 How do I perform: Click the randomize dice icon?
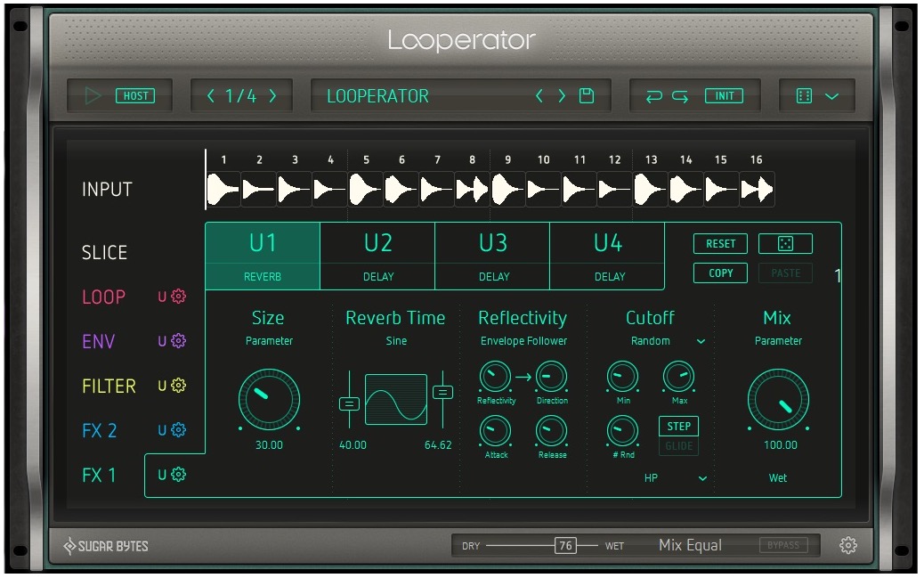pos(785,244)
